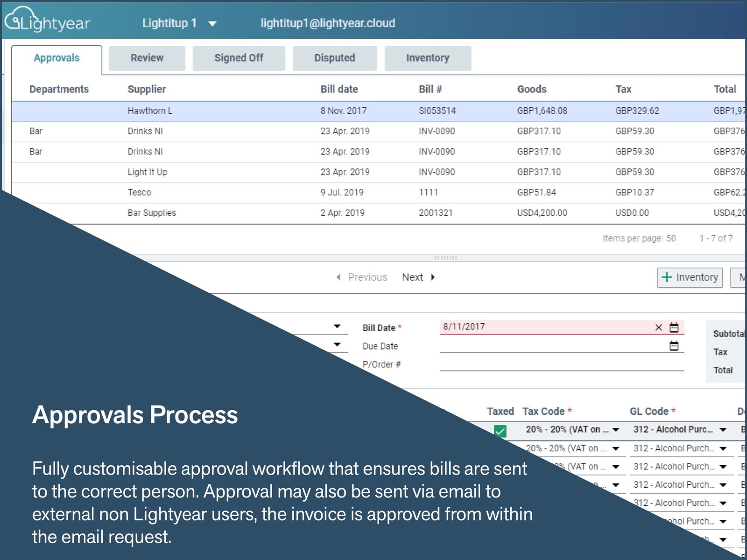This screenshot has height=560, width=747.
Task: Sort by Bill # column header
Action: point(430,89)
